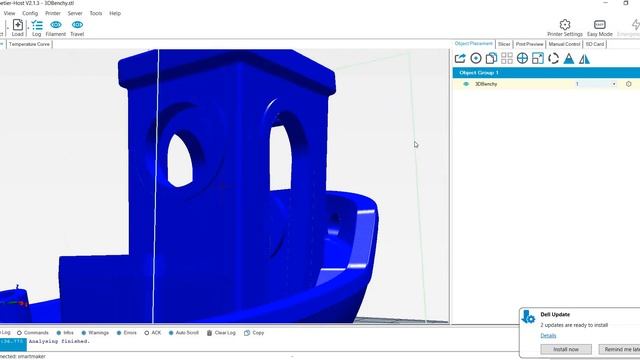Toggle Filament visualization eye icon
The width and height of the screenshot is (640, 360).
pos(56,25)
